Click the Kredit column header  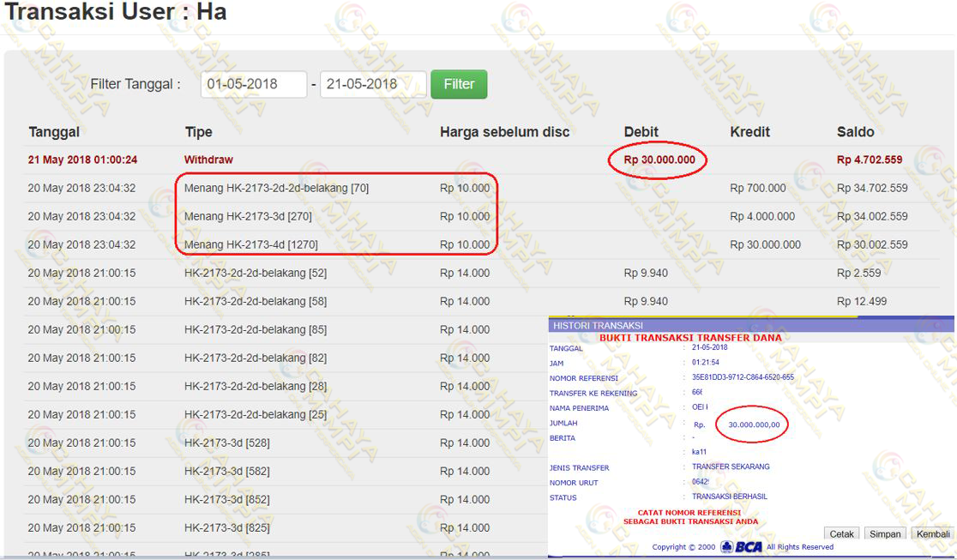749,132
